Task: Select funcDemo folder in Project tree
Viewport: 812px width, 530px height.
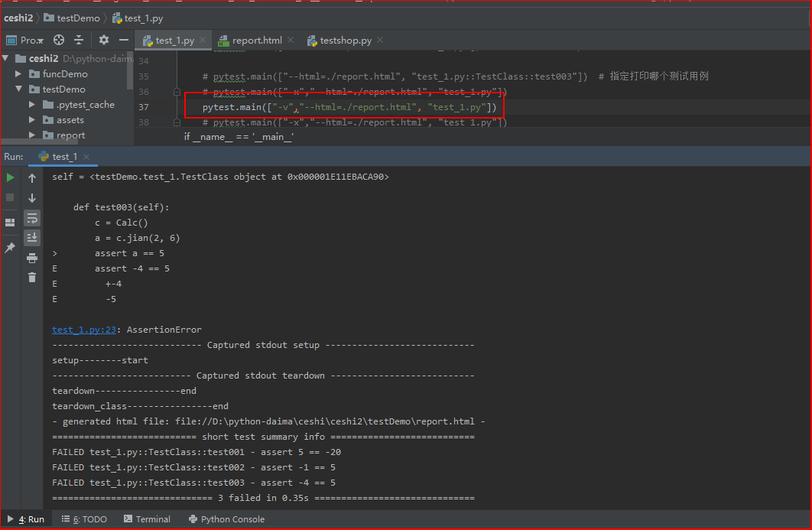Action: coord(65,73)
